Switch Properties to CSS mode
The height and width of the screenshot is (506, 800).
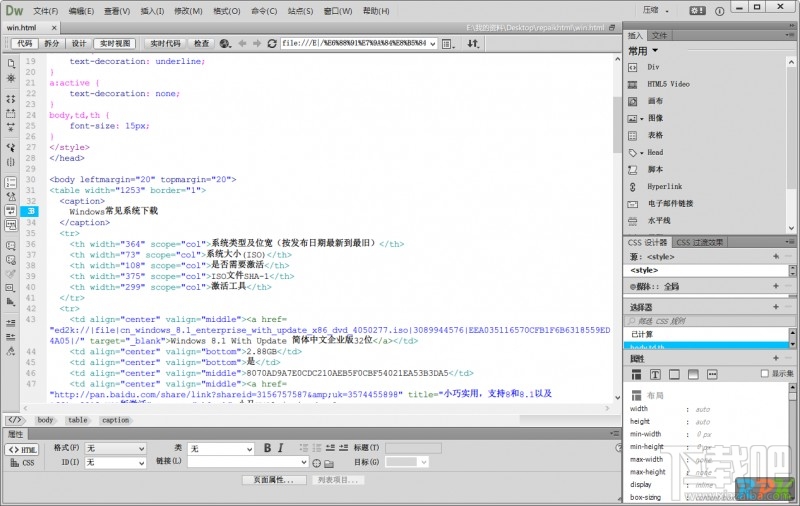click(22, 463)
